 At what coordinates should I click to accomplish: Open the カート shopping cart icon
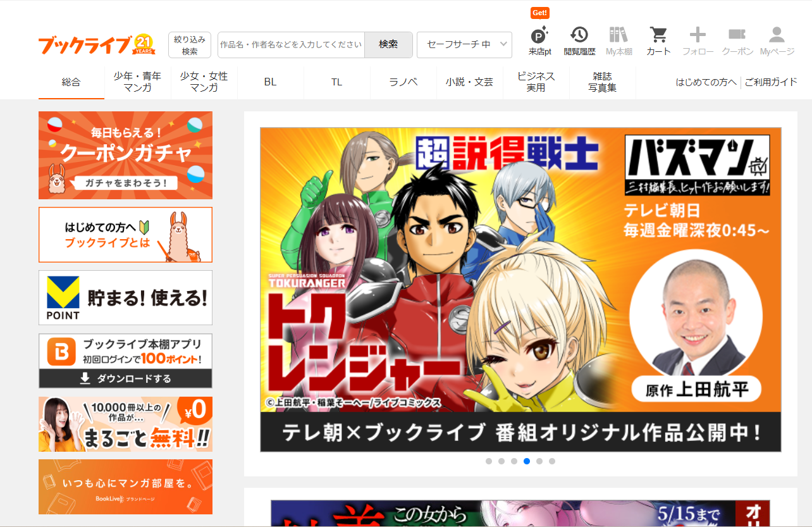tap(658, 42)
